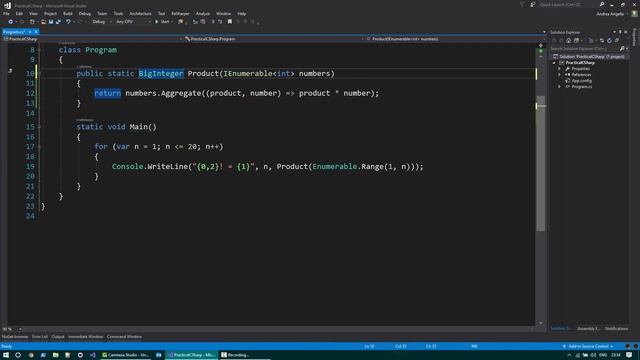Viewport: 640px width, 360px height.
Task: Click the Open File folder icon
Action: pyautogui.click(x=43, y=22)
